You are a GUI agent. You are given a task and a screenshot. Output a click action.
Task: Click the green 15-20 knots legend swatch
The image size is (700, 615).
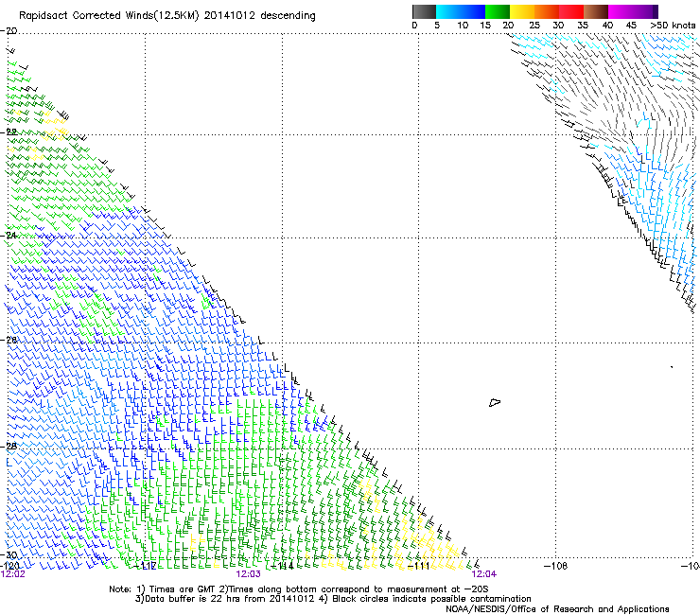point(498,11)
